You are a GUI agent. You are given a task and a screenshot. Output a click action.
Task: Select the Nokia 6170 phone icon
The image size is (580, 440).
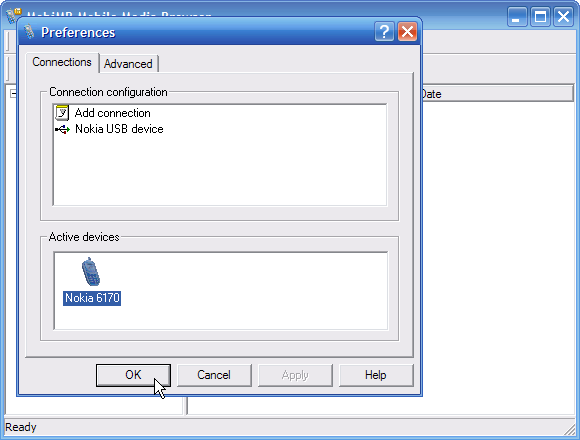click(91, 272)
